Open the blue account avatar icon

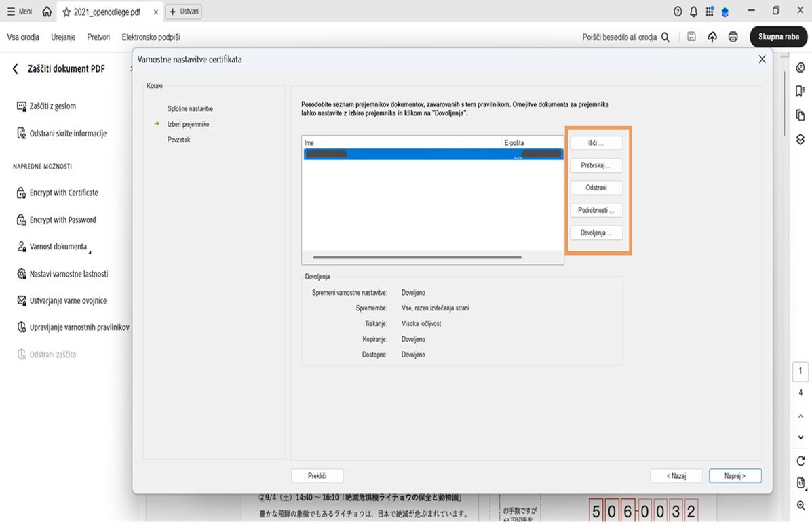tap(725, 12)
